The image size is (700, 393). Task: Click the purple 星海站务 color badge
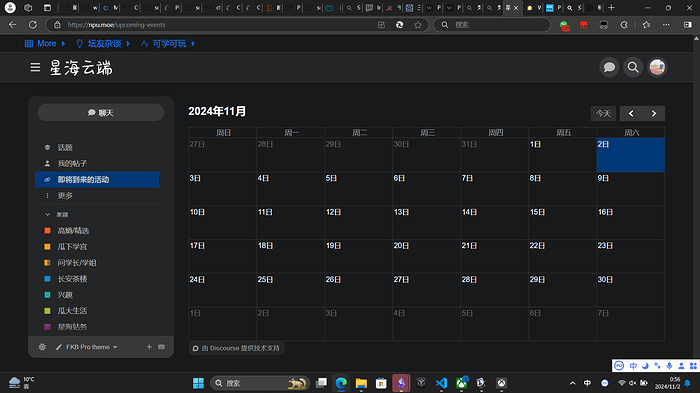click(47, 327)
